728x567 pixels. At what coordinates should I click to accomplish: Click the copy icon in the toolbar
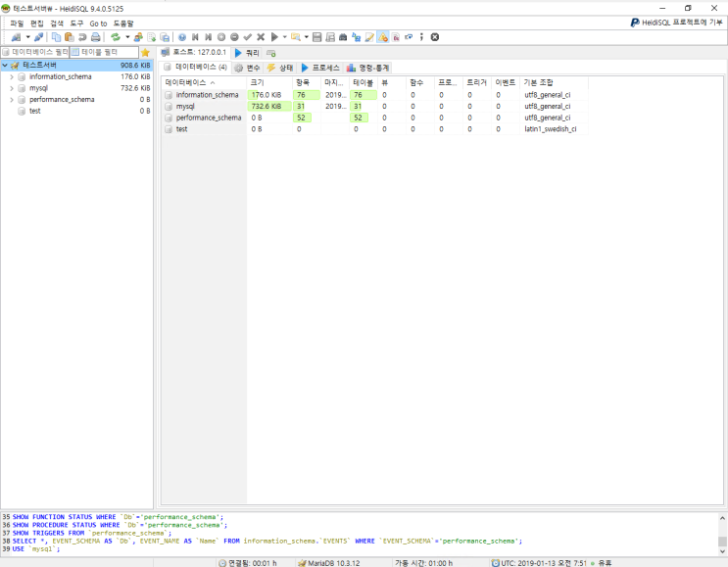coord(56,37)
